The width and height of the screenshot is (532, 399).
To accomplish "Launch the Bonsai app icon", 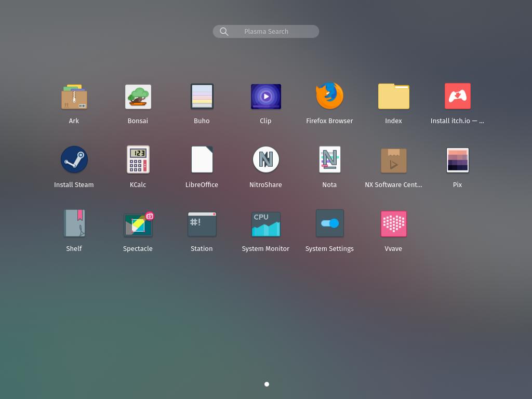I will 138,97.
